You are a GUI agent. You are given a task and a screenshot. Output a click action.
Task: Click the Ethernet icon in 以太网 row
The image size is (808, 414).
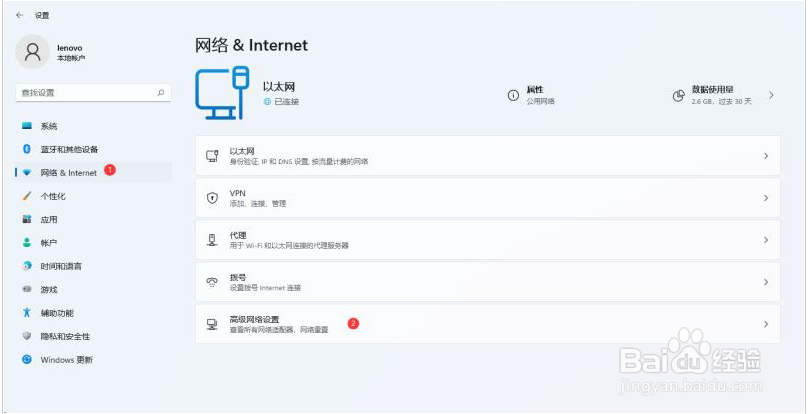click(x=212, y=156)
